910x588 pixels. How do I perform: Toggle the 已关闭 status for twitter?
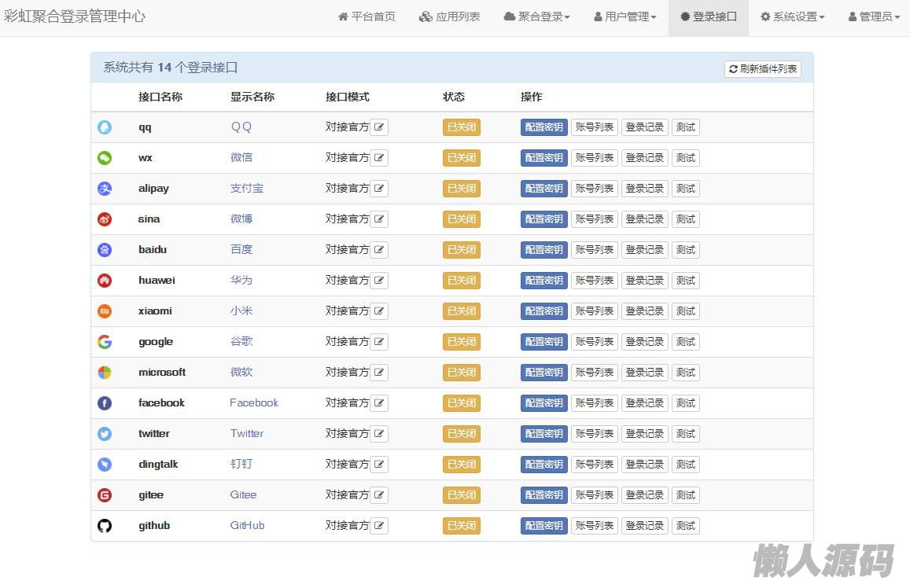pyautogui.click(x=462, y=434)
